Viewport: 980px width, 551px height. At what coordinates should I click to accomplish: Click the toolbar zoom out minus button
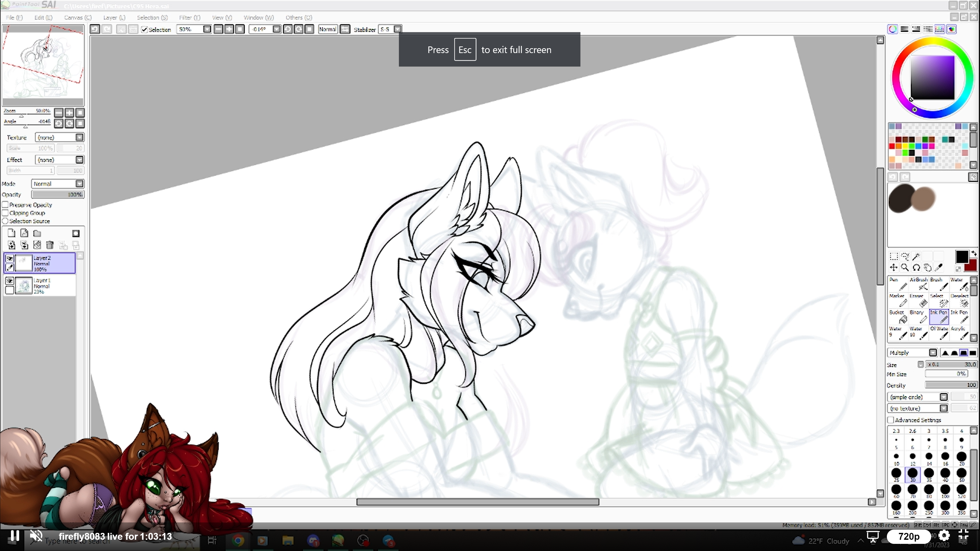(x=218, y=29)
